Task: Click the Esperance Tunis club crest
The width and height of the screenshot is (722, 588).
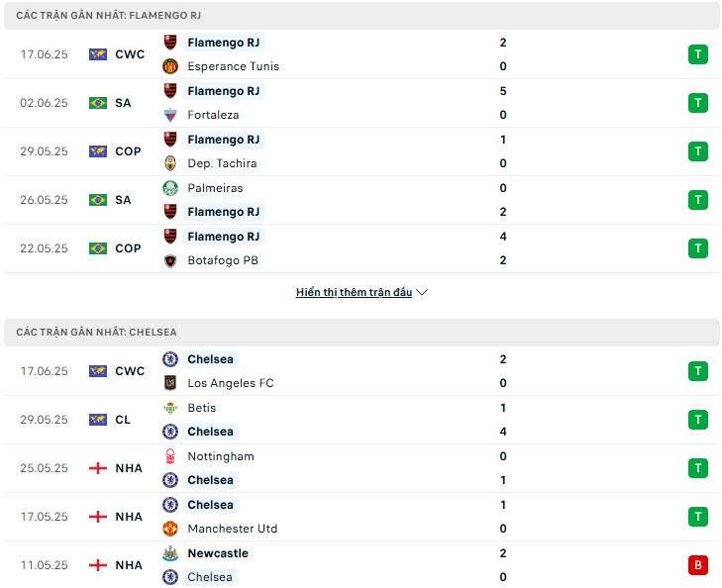Action: pos(170,66)
